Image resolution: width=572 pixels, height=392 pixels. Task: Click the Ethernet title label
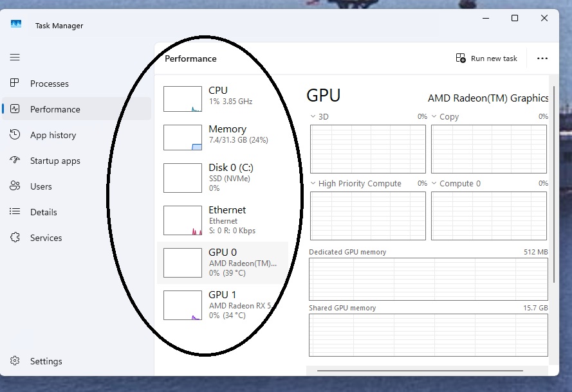tap(227, 210)
